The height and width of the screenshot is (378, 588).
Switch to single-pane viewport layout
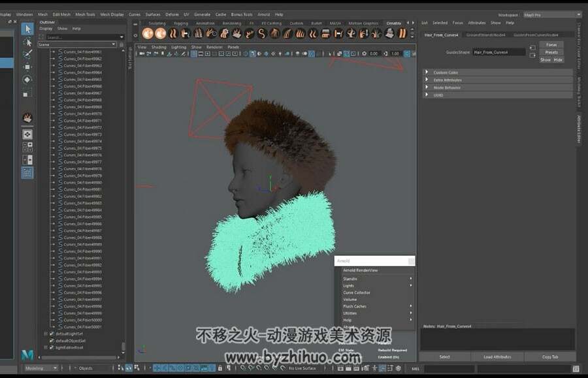tap(27, 134)
